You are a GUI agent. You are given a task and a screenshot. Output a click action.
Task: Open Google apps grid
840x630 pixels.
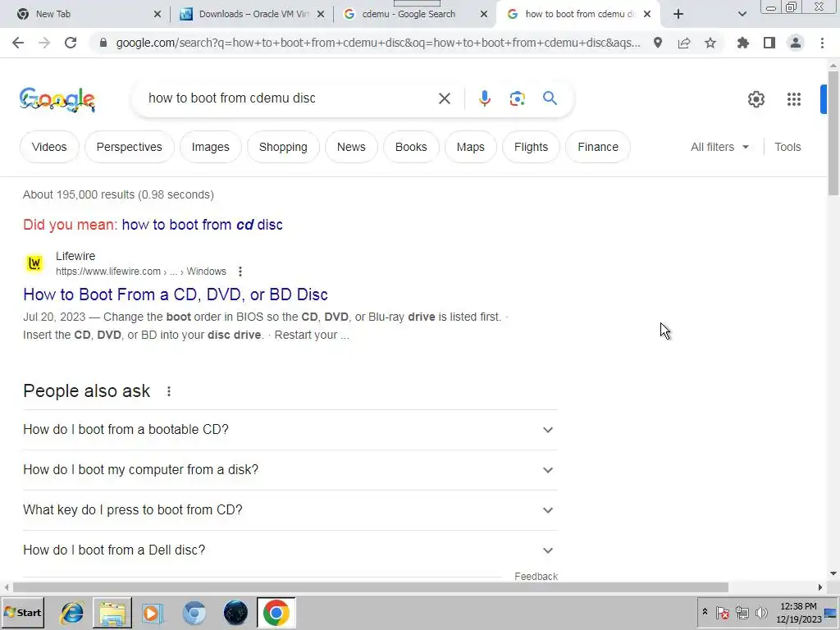coord(794,99)
